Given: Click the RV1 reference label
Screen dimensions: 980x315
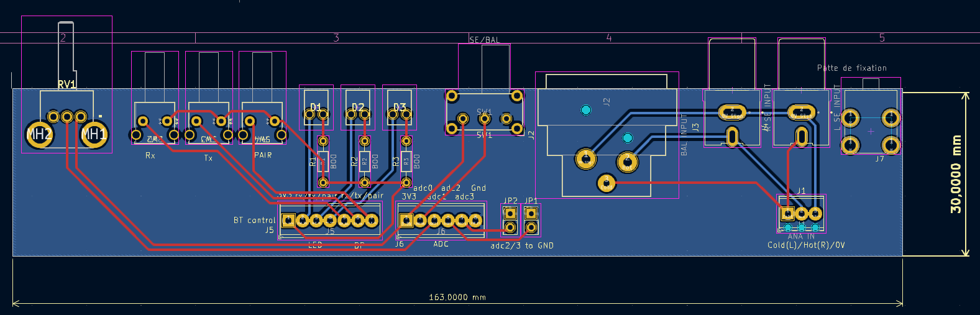Looking at the screenshot, I should point(66,84).
